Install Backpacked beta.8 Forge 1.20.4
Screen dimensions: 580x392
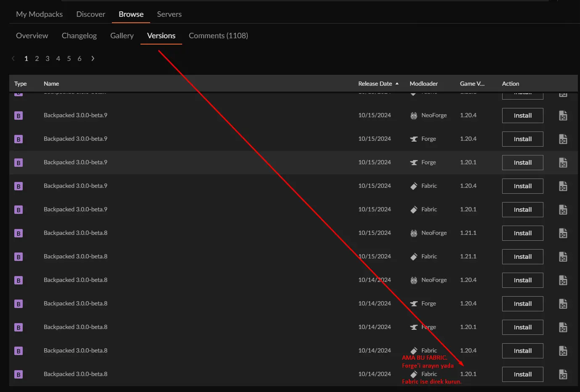click(523, 304)
